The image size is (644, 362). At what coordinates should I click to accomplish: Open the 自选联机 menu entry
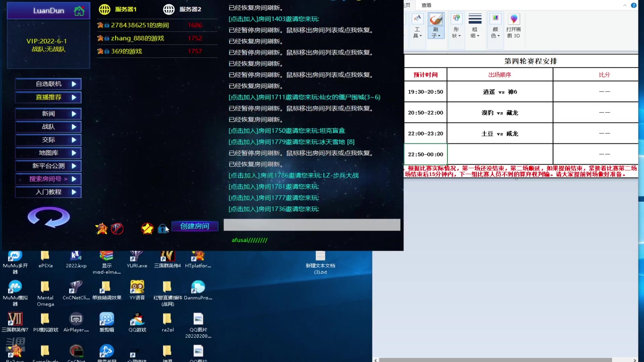48,84
